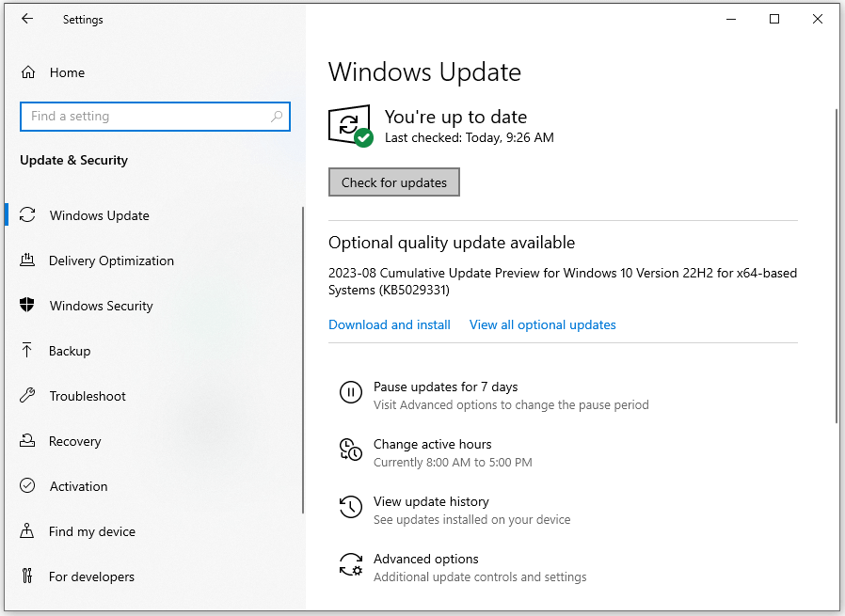Click the gear-arrows icon for Advanced options

351,565
